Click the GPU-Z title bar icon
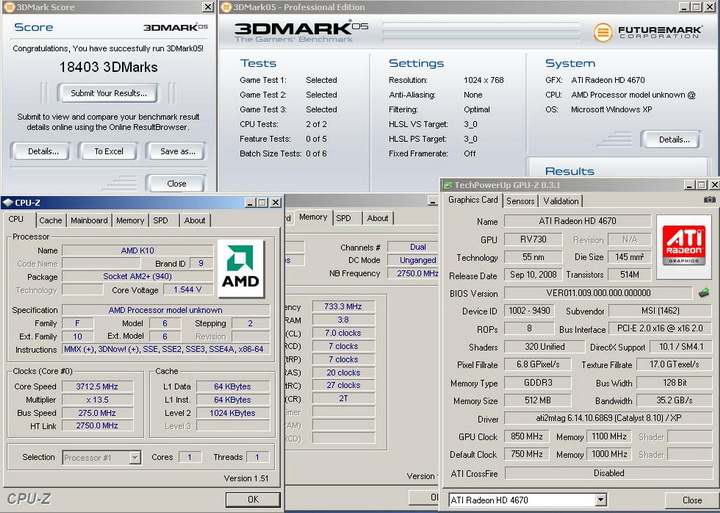 coord(447,185)
